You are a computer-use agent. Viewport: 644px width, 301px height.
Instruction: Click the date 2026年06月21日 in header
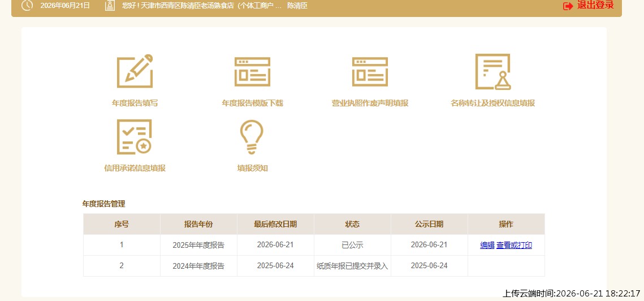(65, 6)
